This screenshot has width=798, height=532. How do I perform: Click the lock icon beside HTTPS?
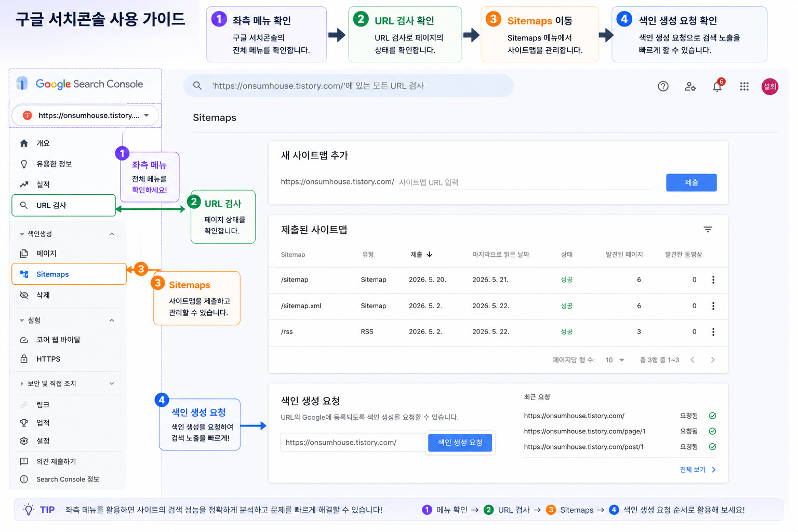pos(24,359)
